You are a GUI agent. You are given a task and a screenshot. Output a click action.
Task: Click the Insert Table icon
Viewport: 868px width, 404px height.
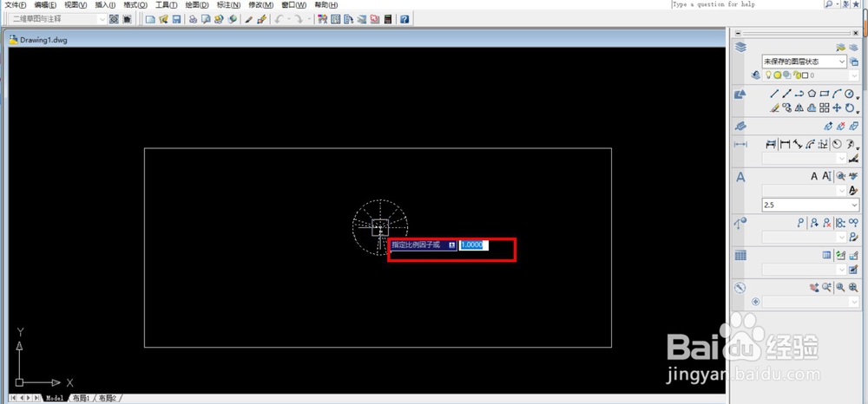coord(826,256)
